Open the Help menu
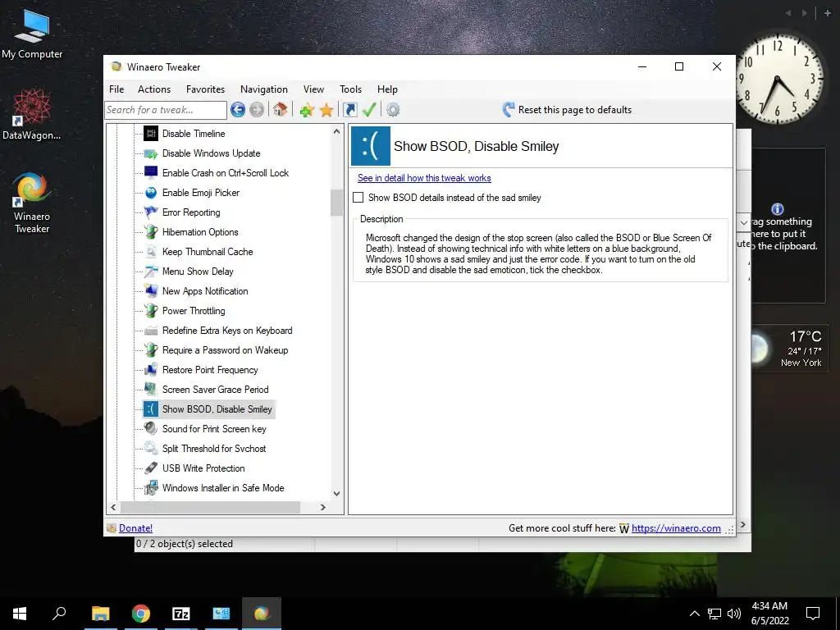 coord(387,89)
